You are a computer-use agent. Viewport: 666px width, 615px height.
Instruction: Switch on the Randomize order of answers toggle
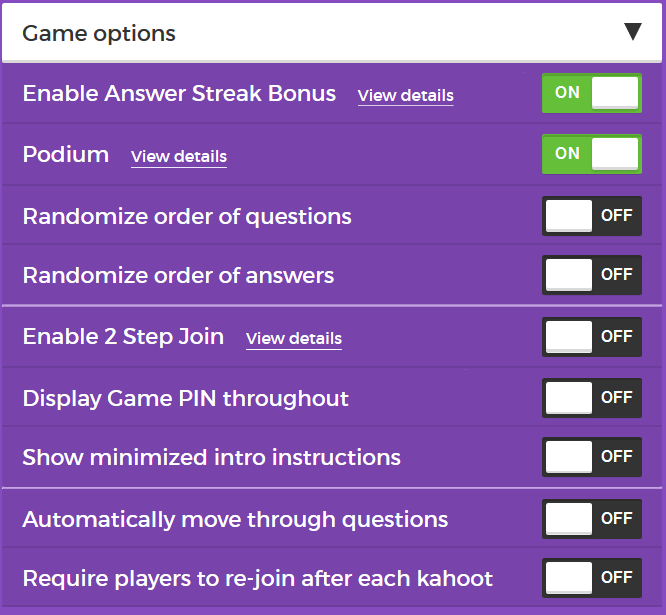coord(591,275)
